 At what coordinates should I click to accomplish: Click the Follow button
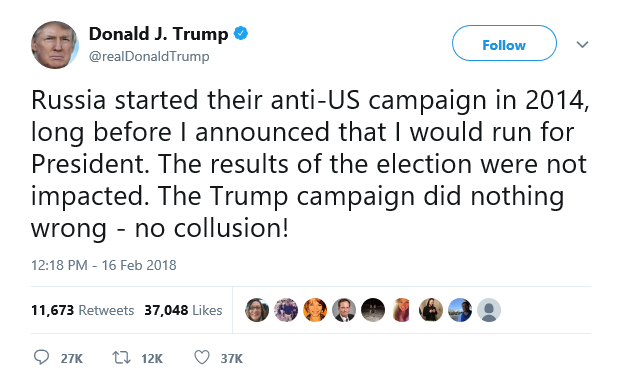click(x=504, y=43)
